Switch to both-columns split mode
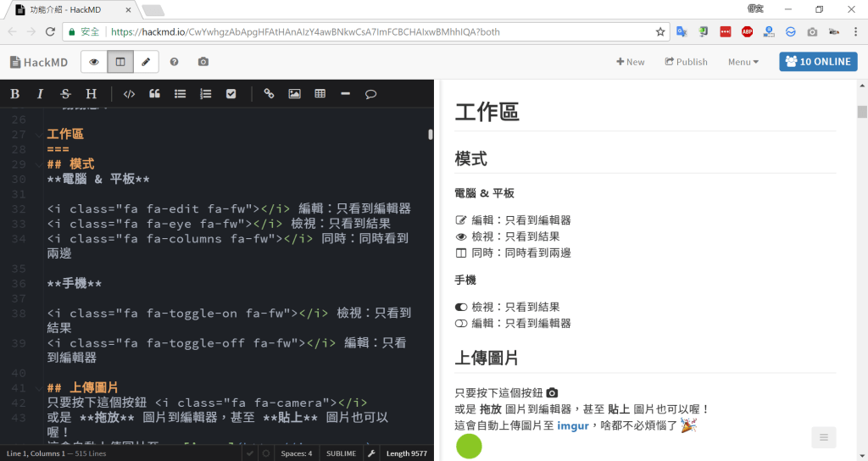The width and height of the screenshot is (868, 461). (120, 62)
